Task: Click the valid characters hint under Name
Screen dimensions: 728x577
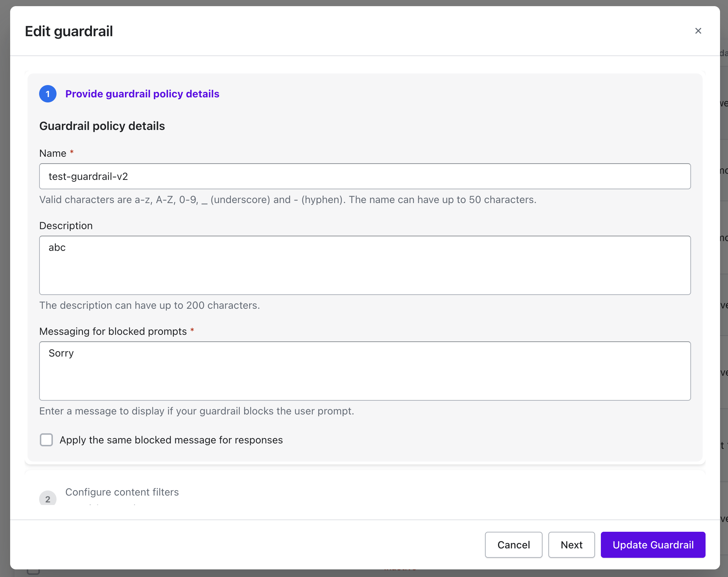Action: pos(288,200)
